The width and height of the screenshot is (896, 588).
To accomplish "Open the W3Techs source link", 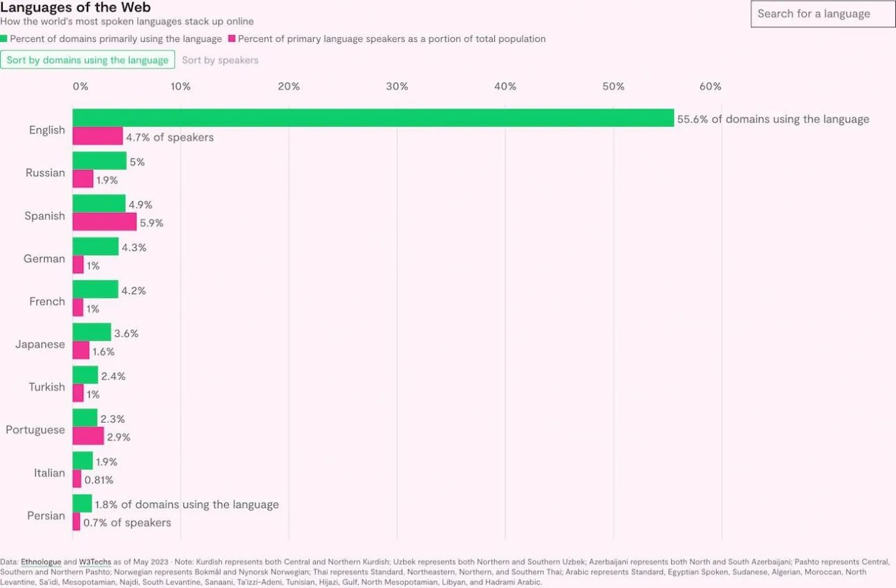I will 94,562.
